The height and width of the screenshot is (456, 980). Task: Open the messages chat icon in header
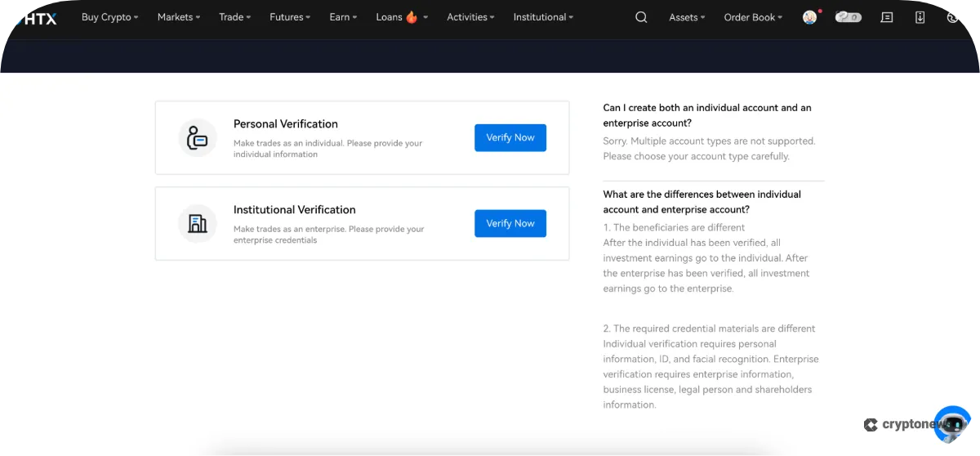tap(887, 17)
